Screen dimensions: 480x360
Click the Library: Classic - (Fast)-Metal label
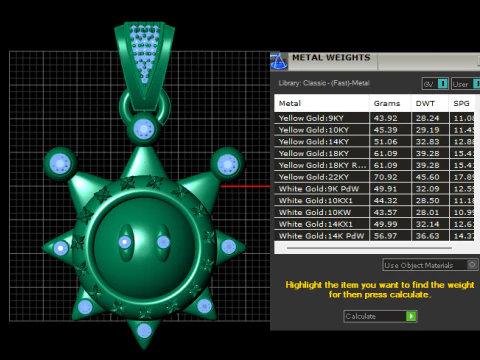coord(324,83)
